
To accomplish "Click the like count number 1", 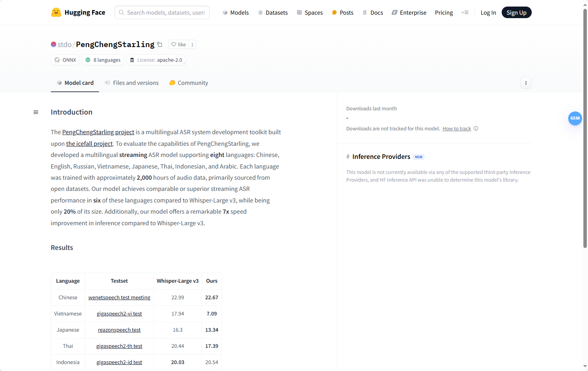I will coord(192,44).
